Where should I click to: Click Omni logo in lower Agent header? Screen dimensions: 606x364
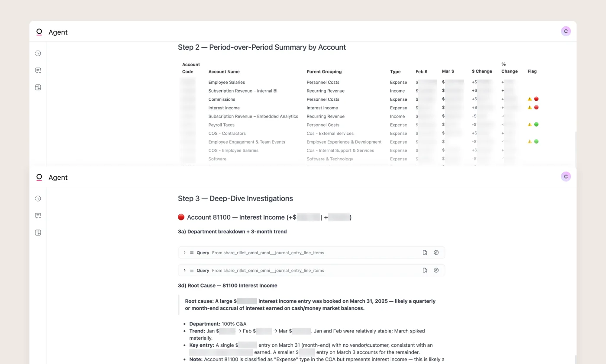pyautogui.click(x=39, y=177)
